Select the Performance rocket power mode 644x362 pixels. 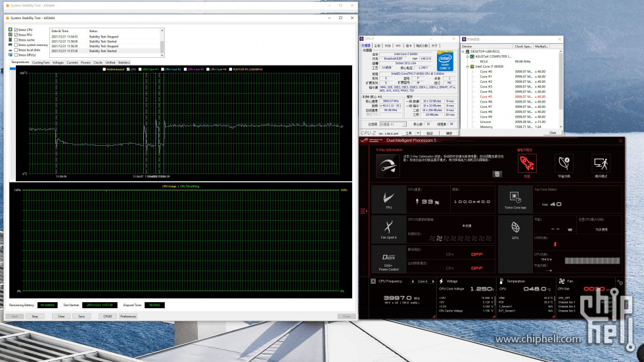tap(527, 164)
